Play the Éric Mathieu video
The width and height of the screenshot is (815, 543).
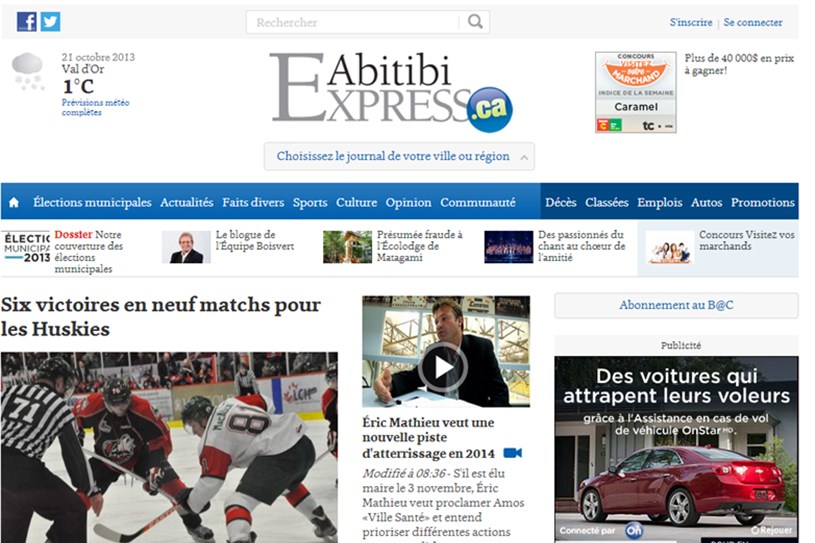(443, 367)
